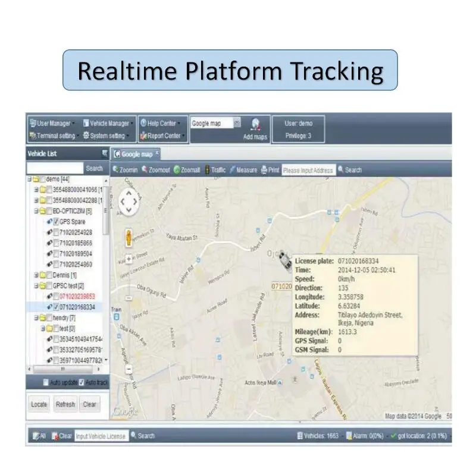Screen dimensions: 476x475
Task: Open the Google map type dropdown
Action: tap(237, 123)
